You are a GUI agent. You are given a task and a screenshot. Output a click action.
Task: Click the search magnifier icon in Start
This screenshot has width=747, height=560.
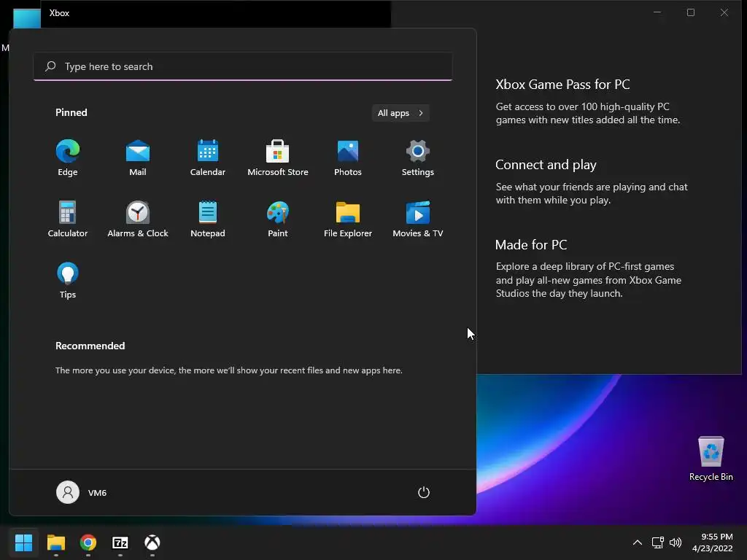50,66
